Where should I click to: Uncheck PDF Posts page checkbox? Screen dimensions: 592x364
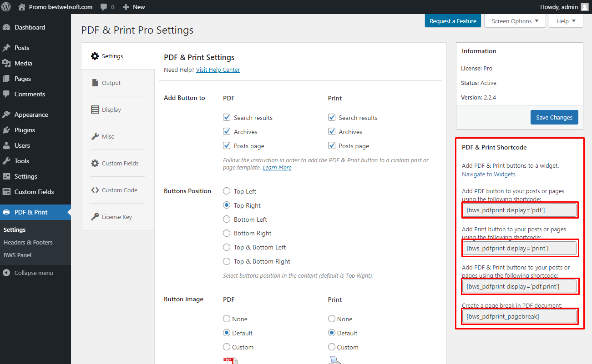[227, 145]
